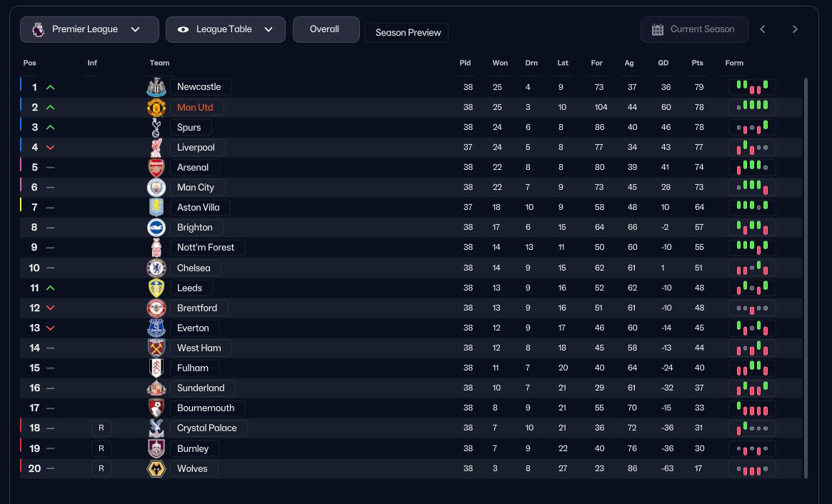Click Man City's form indicator bars
The height and width of the screenshot is (504, 832).
coord(752,187)
